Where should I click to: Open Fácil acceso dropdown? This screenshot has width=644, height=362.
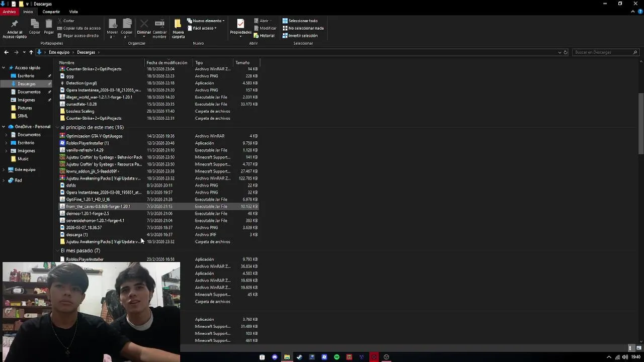(x=202, y=28)
